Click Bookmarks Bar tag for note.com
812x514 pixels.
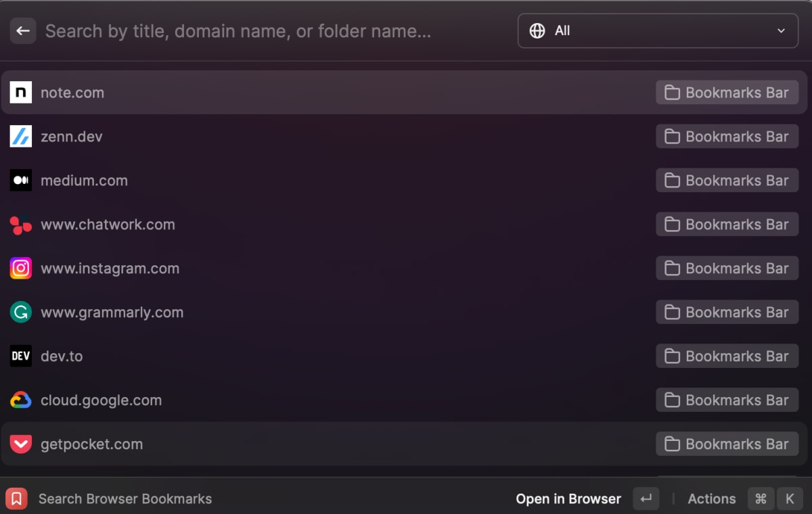(727, 93)
